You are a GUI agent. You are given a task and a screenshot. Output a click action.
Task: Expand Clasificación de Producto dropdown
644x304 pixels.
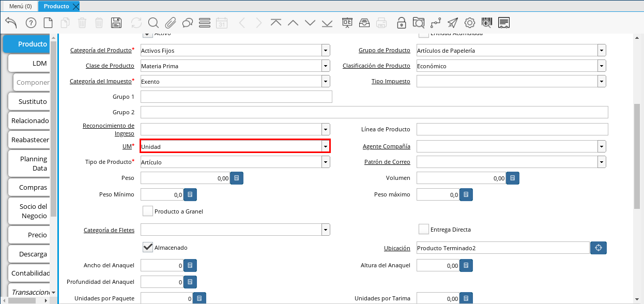(602, 66)
